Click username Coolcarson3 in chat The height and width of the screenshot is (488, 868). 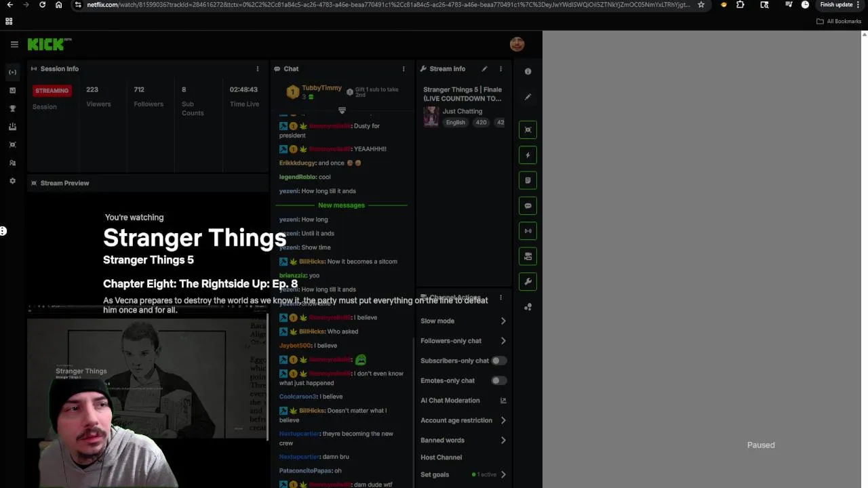coord(298,396)
